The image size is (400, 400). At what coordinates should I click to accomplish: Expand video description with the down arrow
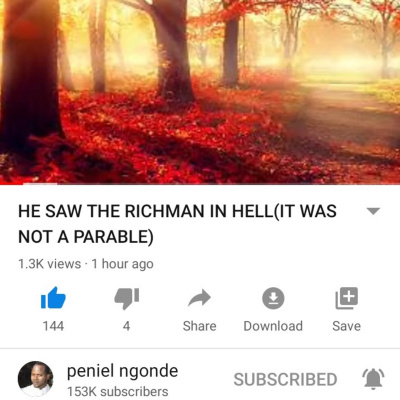[373, 211]
